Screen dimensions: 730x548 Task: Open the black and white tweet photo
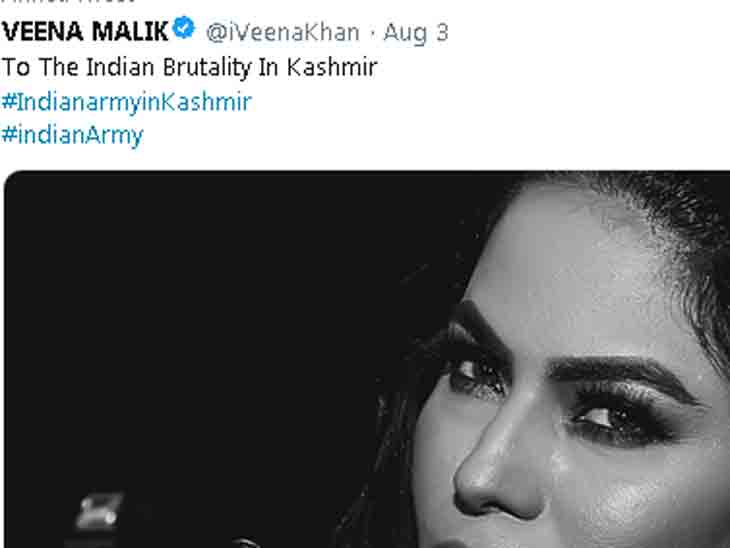(367, 359)
